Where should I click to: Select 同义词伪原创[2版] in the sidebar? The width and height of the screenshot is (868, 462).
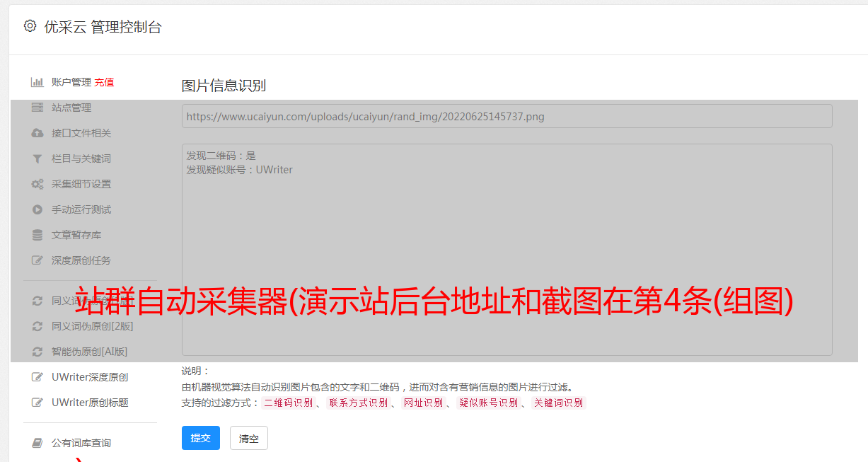93,326
